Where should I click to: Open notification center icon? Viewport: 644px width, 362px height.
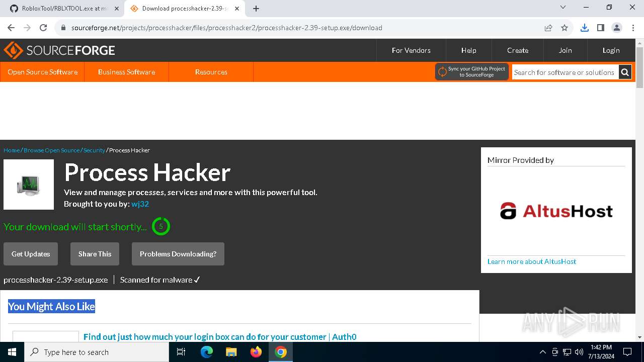tap(627, 352)
